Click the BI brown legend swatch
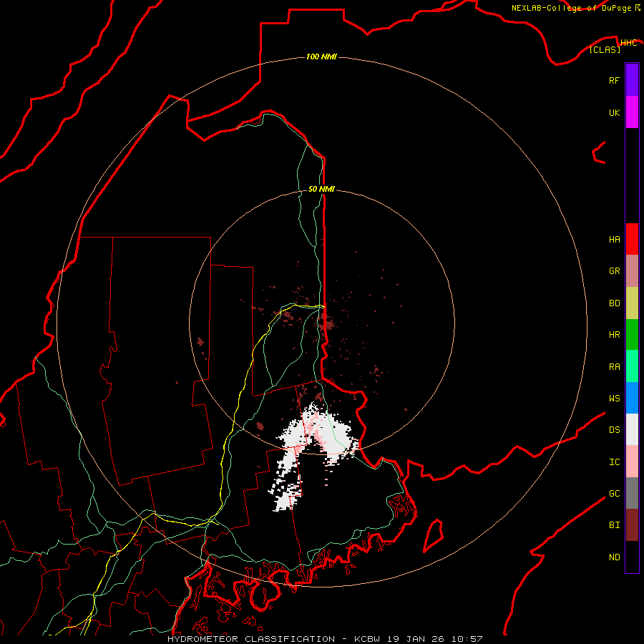This screenshot has width=644, height=644. pos(632,525)
